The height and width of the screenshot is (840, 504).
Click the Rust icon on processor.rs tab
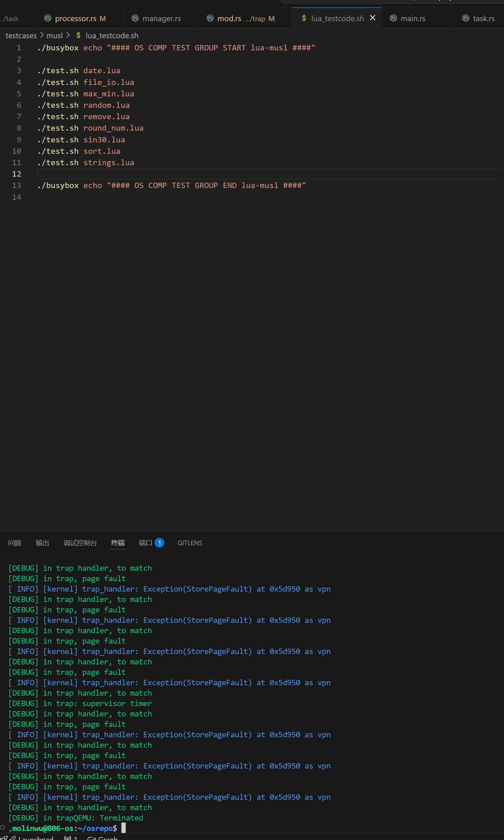48,18
